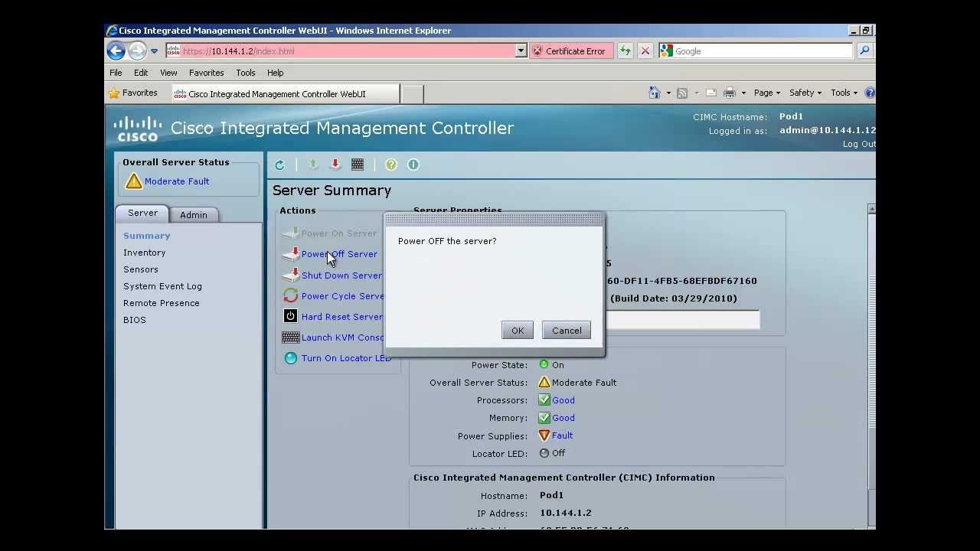980x551 pixels.
Task: Open BIOS page in navigation
Action: click(135, 320)
